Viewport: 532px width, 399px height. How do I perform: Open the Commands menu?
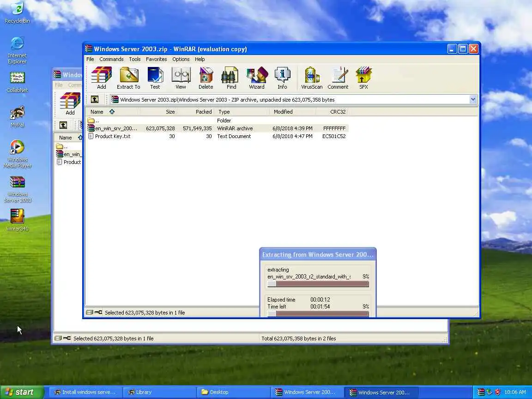(x=111, y=59)
